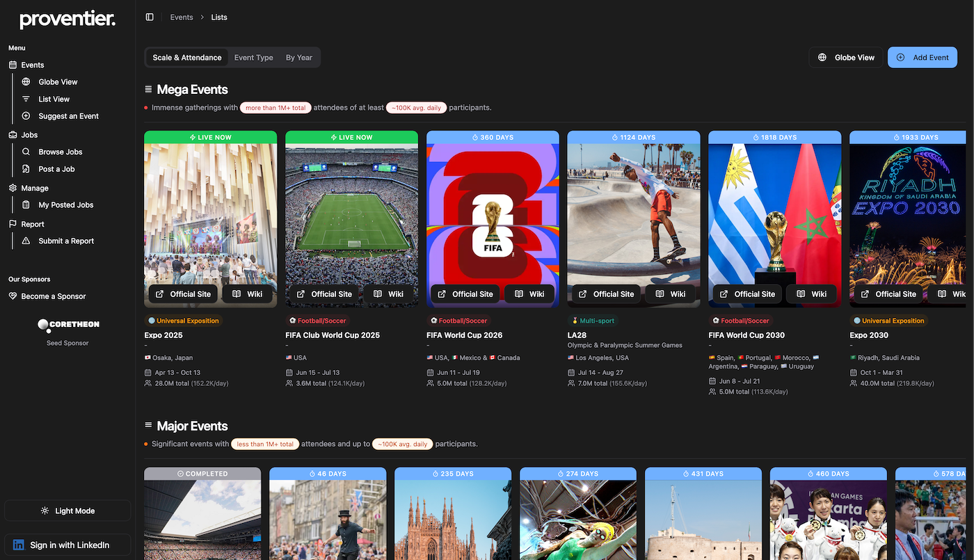Click the hamburger icon next to Major Events

click(148, 426)
